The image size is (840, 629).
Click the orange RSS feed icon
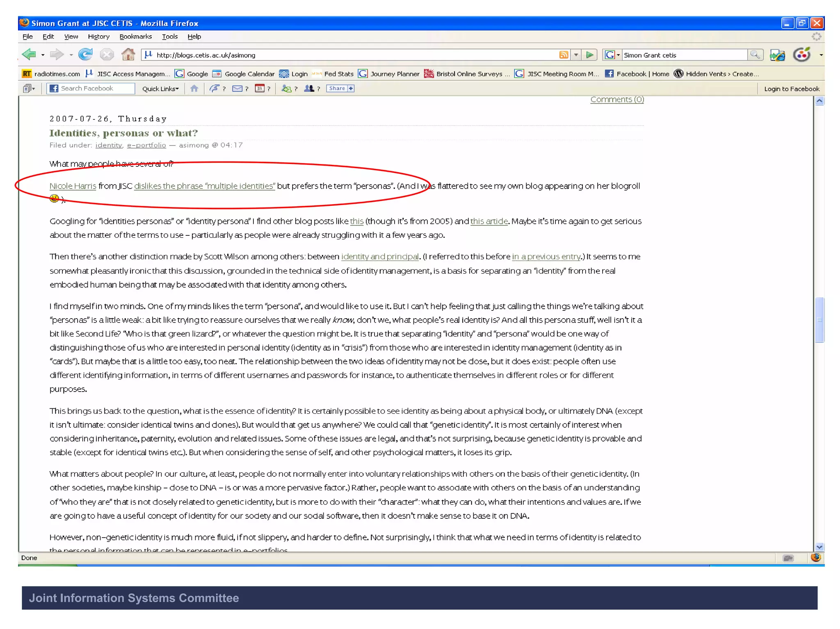click(x=564, y=55)
